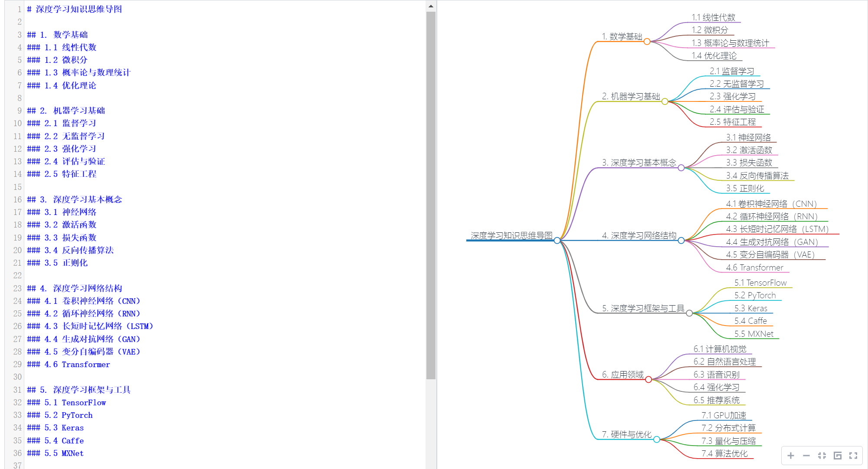Toggle the 7. 硬件与优化 node circle
Image resolution: width=868 pixels, height=469 pixels.
point(657,440)
